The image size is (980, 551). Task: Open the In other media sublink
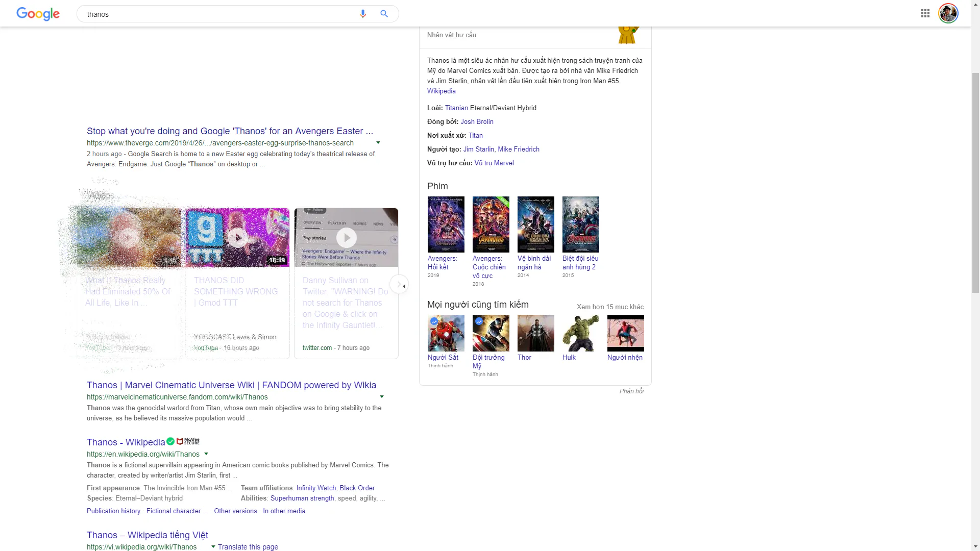[284, 511]
